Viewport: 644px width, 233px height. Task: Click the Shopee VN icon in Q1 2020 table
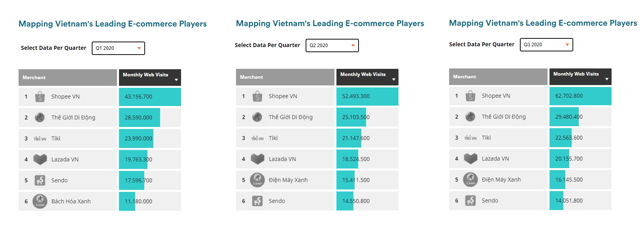(40, 96)
